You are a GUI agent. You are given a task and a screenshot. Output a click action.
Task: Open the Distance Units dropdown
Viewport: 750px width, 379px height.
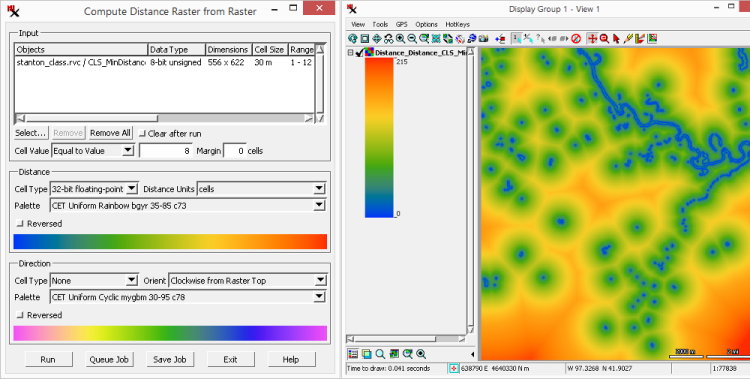262,189
